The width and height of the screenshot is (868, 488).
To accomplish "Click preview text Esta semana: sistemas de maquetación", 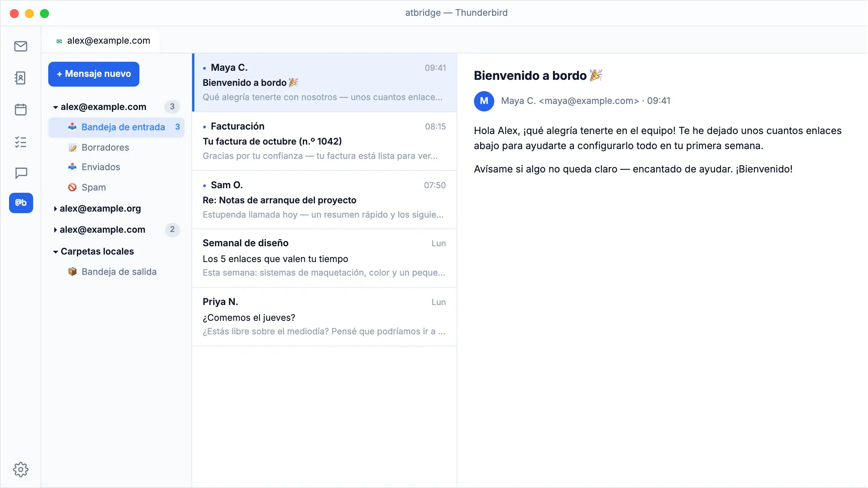I will (x=324, y=273).
